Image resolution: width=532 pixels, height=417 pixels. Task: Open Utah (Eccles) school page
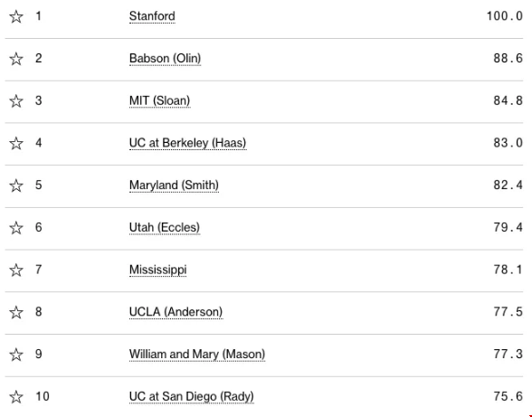[165, 227]
